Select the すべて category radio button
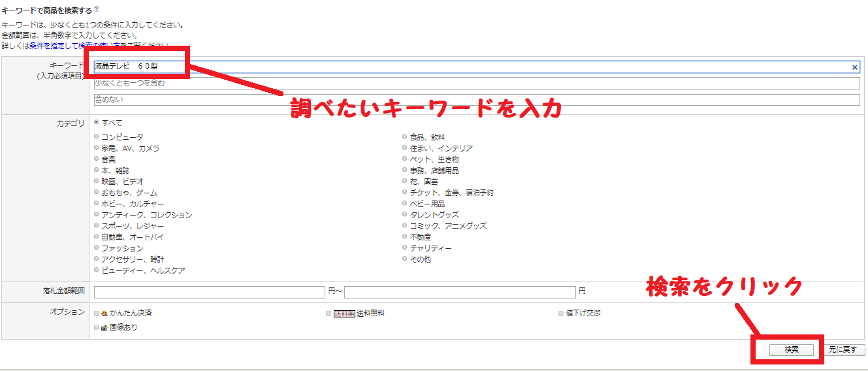Screen dimensions: 868x371 (97, 122)
